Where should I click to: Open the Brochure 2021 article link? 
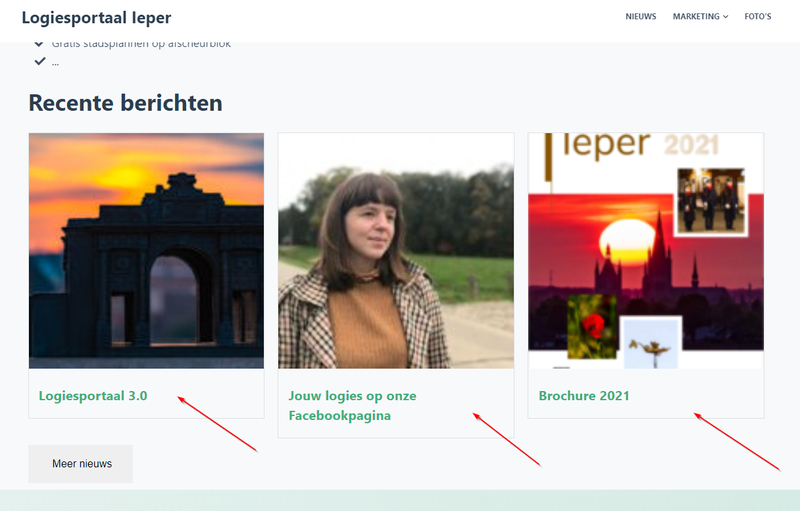point(584,396)
